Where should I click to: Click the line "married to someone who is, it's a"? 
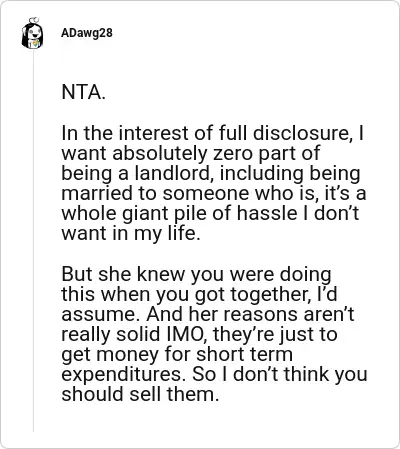click(x=214, y=193)
